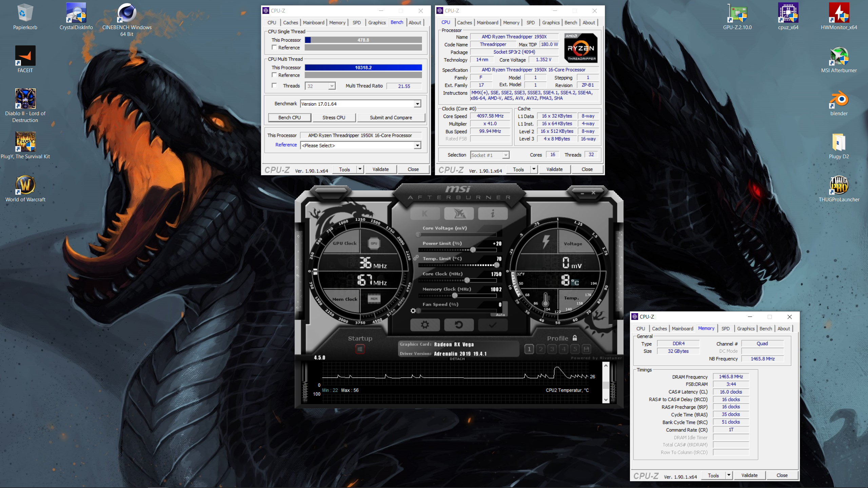Open the Afterburner information (i) button
Viewport: 868px width, 488px height.
click(x=493, y=213)
